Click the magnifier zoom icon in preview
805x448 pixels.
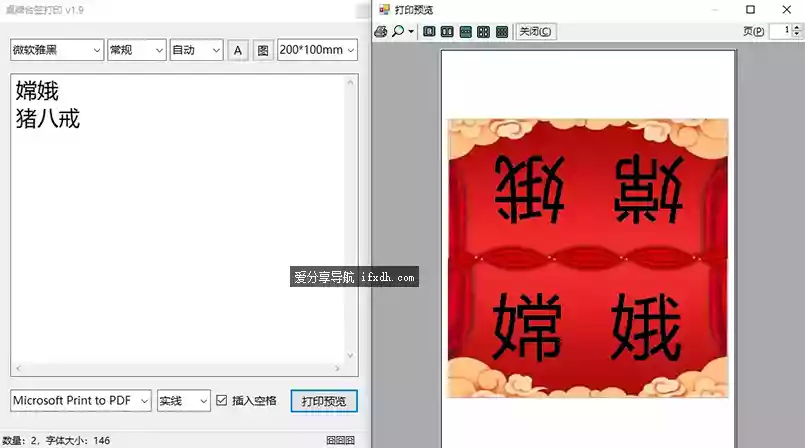pyautogui.click(x=398, y=31)
